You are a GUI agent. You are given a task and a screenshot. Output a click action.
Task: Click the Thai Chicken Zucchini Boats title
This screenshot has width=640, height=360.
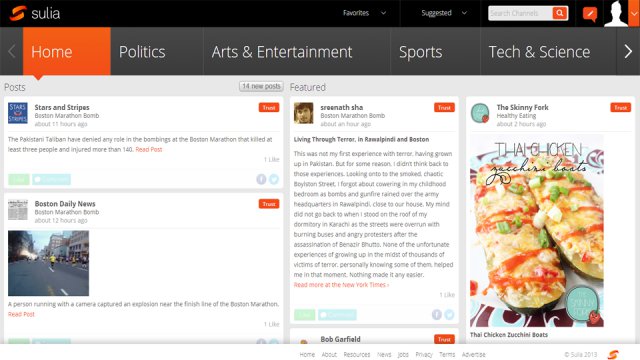(509, 335)
